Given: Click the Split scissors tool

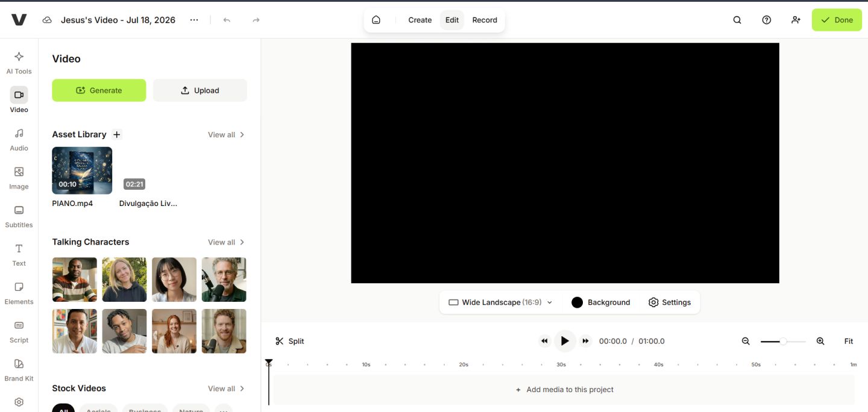Looking at the screenshot, I should click(x=289, y=341).
